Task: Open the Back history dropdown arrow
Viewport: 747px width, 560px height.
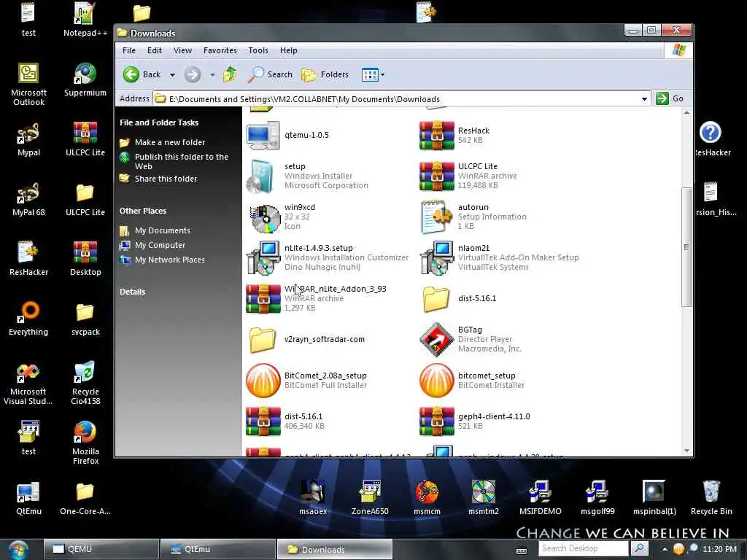Action: pos(172,75)
